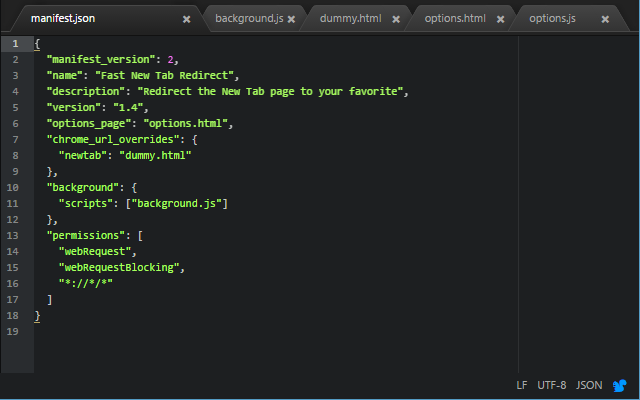Click the opening brace on line 1
The height and width of the screenshot is (400, 640).
pyautogui.click(x=37, y=44)
